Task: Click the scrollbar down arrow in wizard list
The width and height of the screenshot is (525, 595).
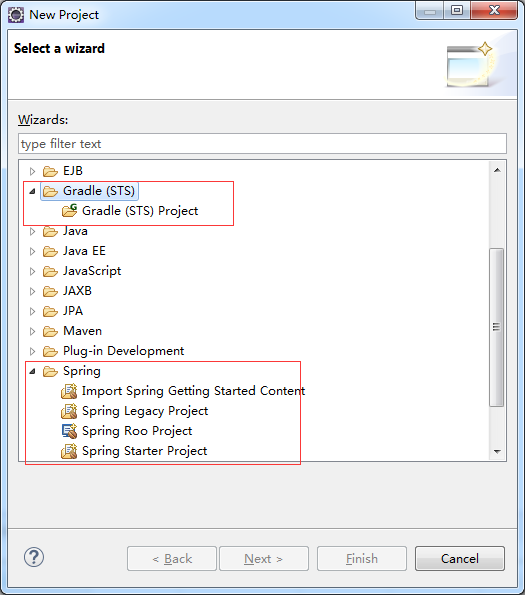Action: pos(497,452)
